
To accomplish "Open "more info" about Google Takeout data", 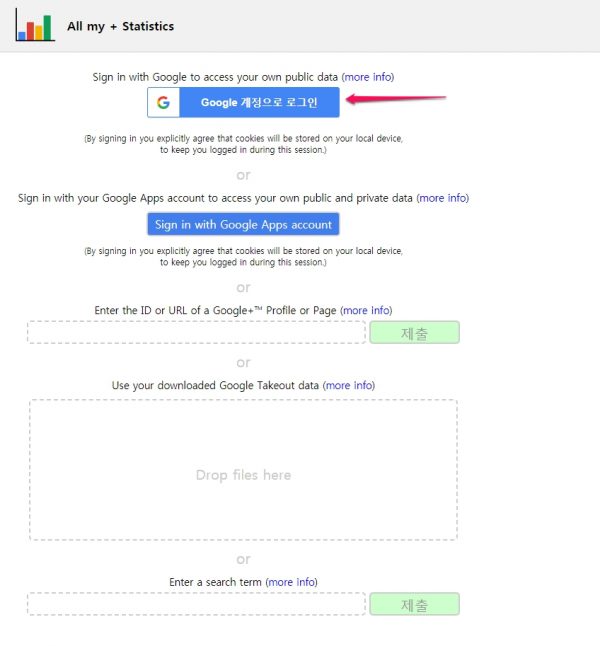I will pos(348,385).
